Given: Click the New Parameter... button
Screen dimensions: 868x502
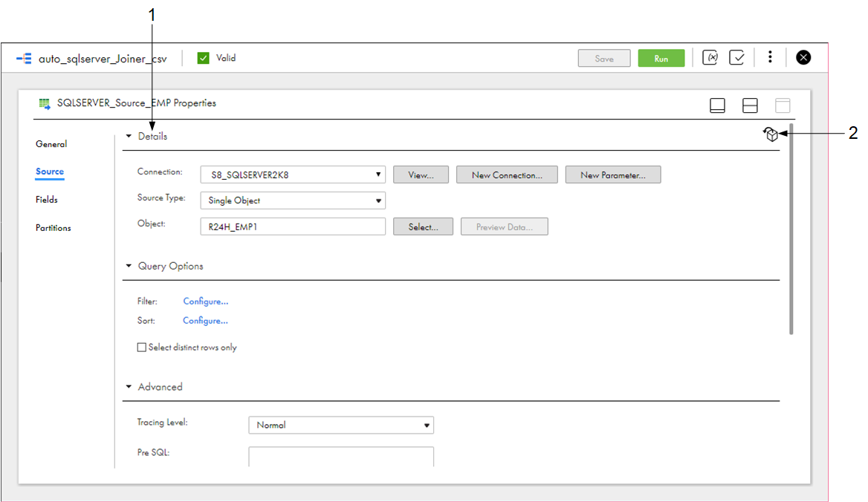Looking at the screenshot, I should click(x=613, y=175).
